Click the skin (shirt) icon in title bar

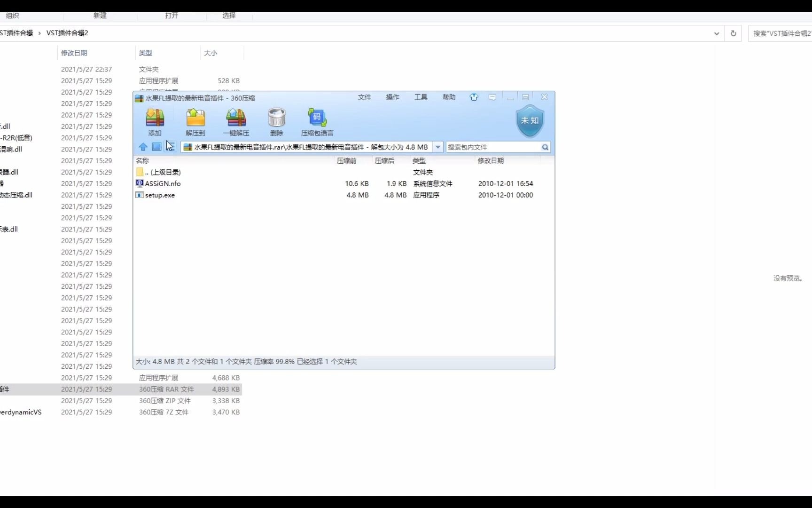point(474,97)
